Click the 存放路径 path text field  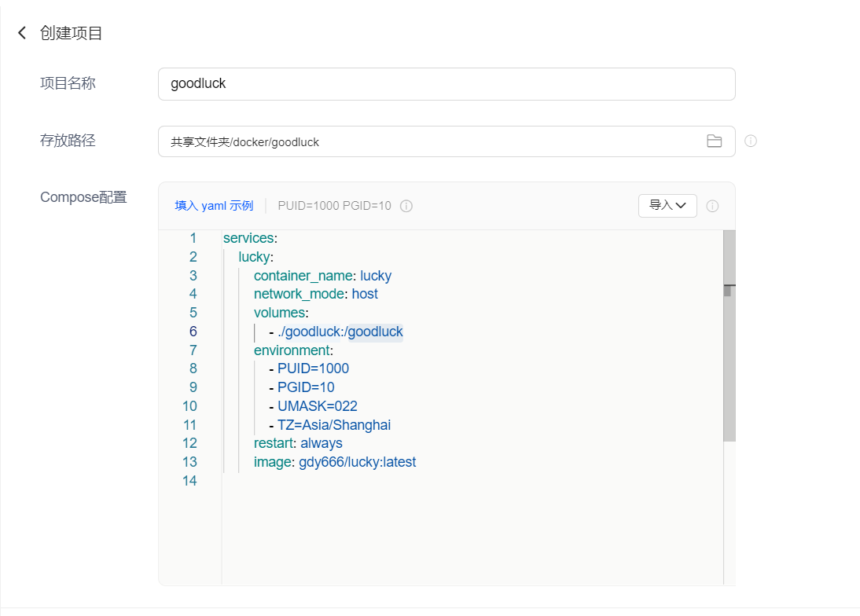(432, 142)
